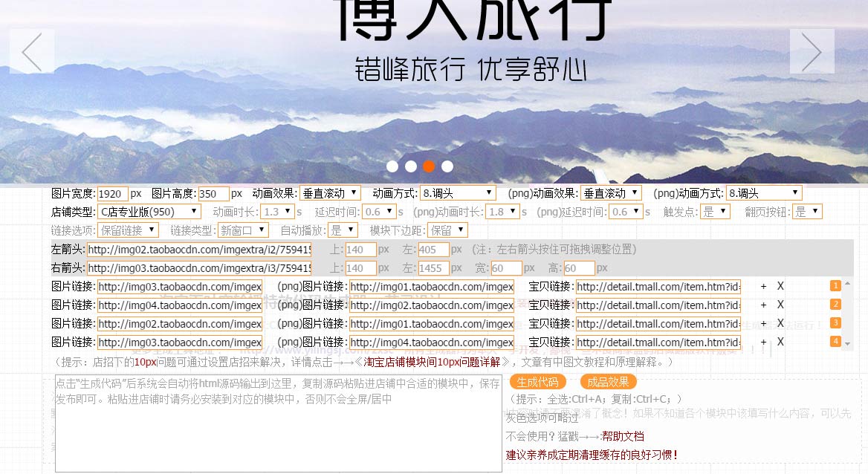Click the X icon to remove row 1
This screenshot has height=474, width=868.
pos(780,286)
